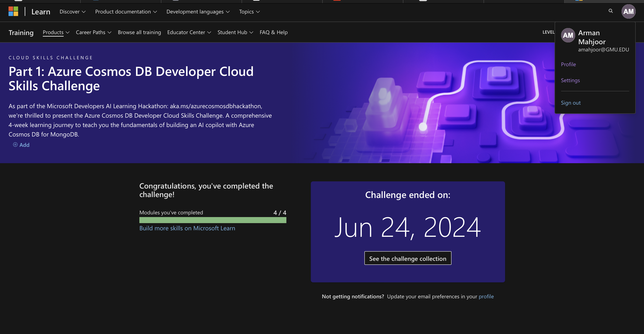Image resolution: width=644 pixels, height=334 pixels.
Task: Open the Career Paths dropdown
Action: 93,32
